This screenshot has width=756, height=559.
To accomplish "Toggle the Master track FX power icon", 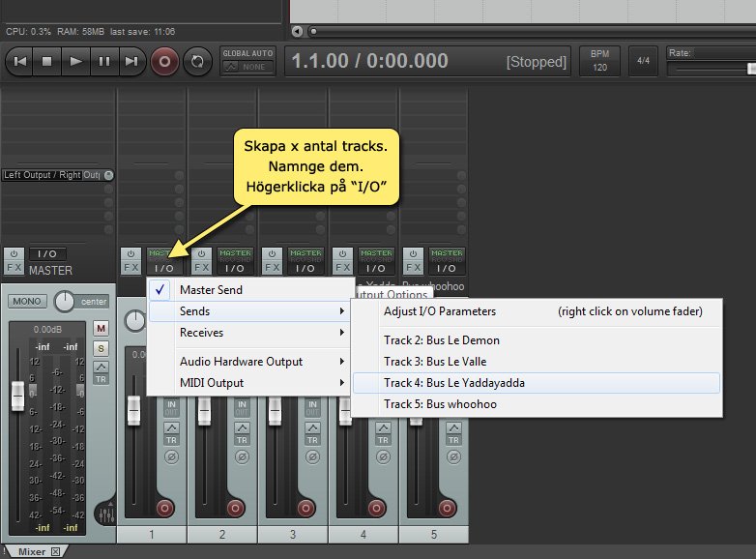I will click(x=14, y=253).
